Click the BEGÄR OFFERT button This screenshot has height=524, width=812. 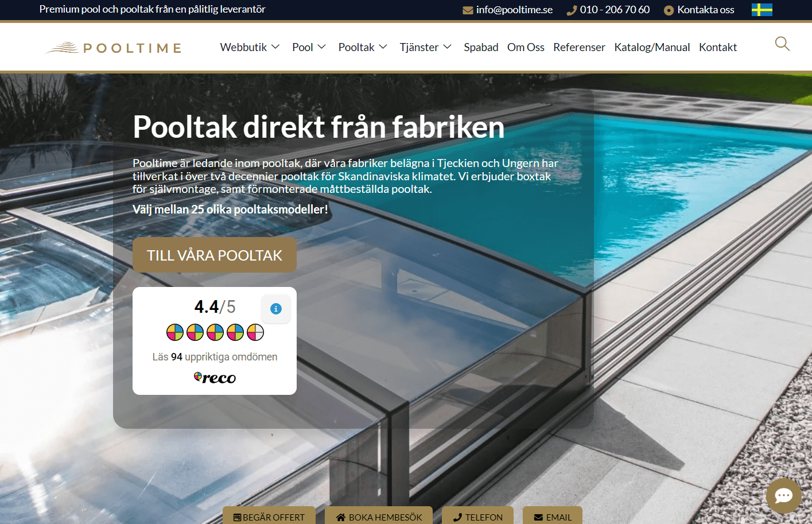[269, 517]
